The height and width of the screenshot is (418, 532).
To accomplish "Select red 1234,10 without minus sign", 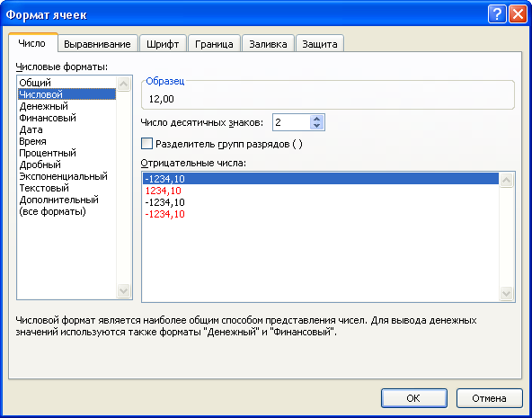I will click(x=321, y=191).
